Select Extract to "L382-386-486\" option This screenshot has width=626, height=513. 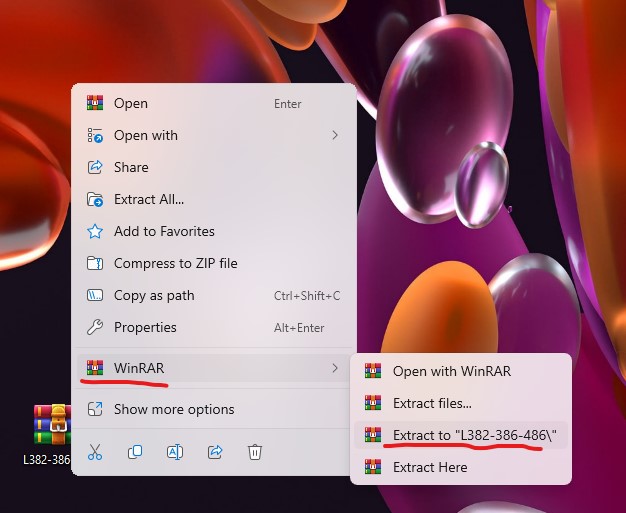click(475, 435)
